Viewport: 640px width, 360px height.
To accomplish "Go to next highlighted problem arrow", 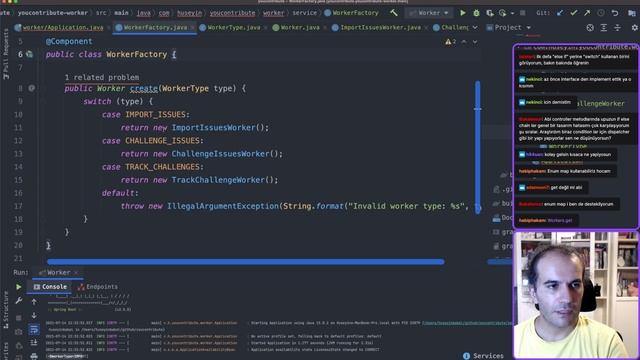I will click(475, 42).
